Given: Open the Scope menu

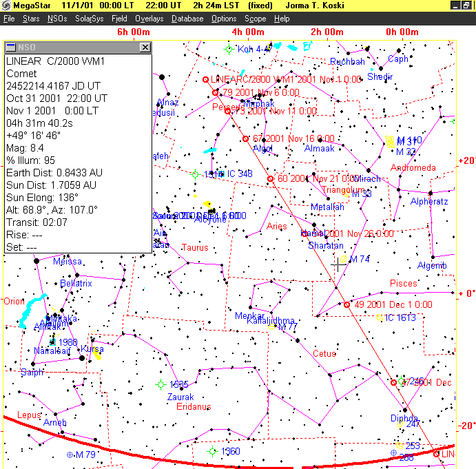Looking at the screenshot, I should coord(255,19).
